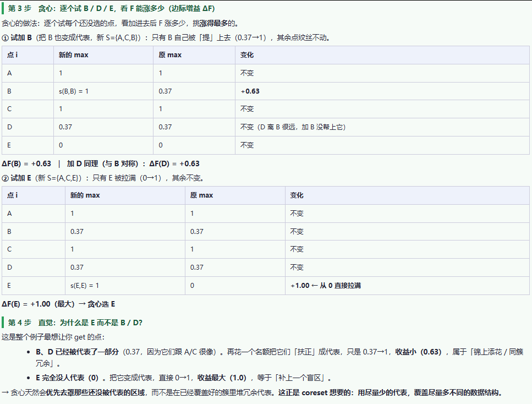Click the row label 'B' in the 试加 E table
Screen dimensions: 532x404
point(9,232)
